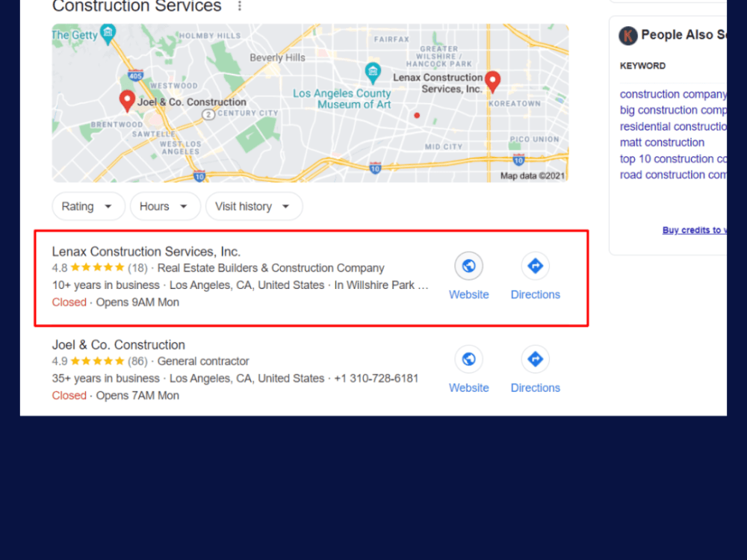Click the 'top 10 construction' keyword link
Image resolution: width=747 pixels, height=560 pixels.
click(673, 159)
